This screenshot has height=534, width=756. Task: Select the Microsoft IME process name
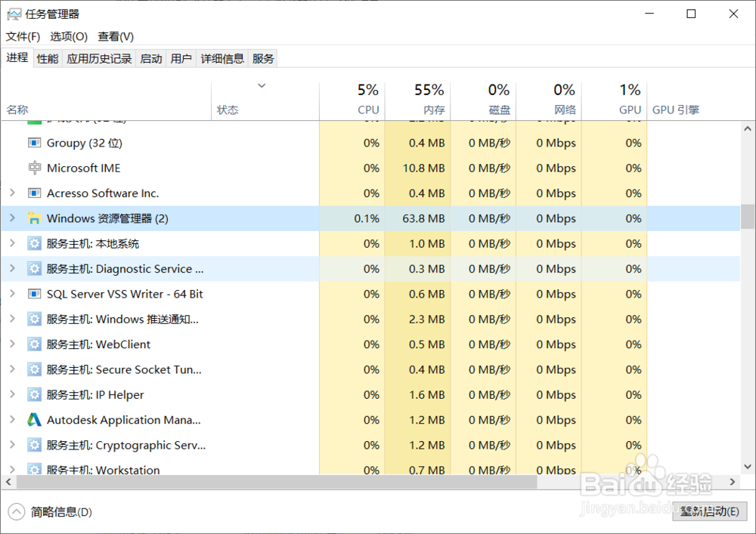pyautogui.click(x=83, y=168)
